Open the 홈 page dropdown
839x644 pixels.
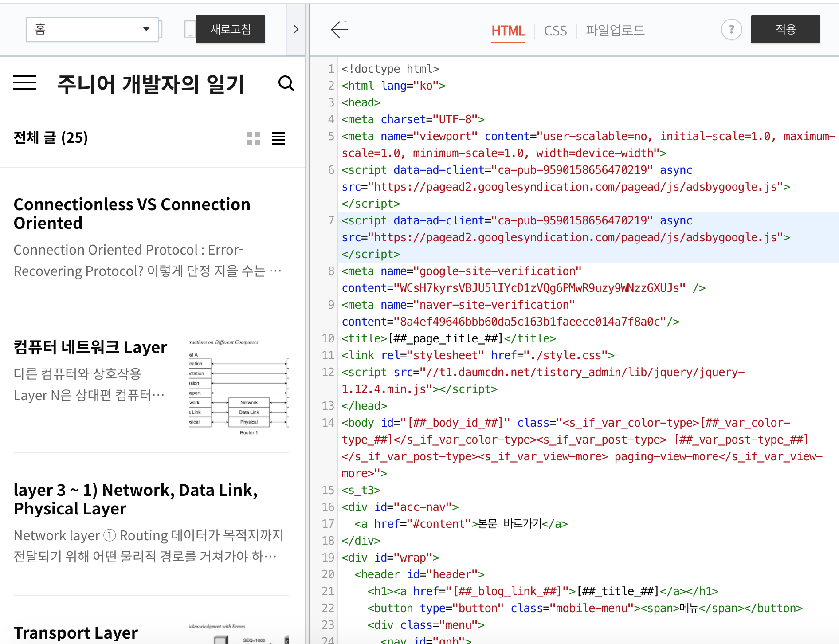tap(92, 29)
